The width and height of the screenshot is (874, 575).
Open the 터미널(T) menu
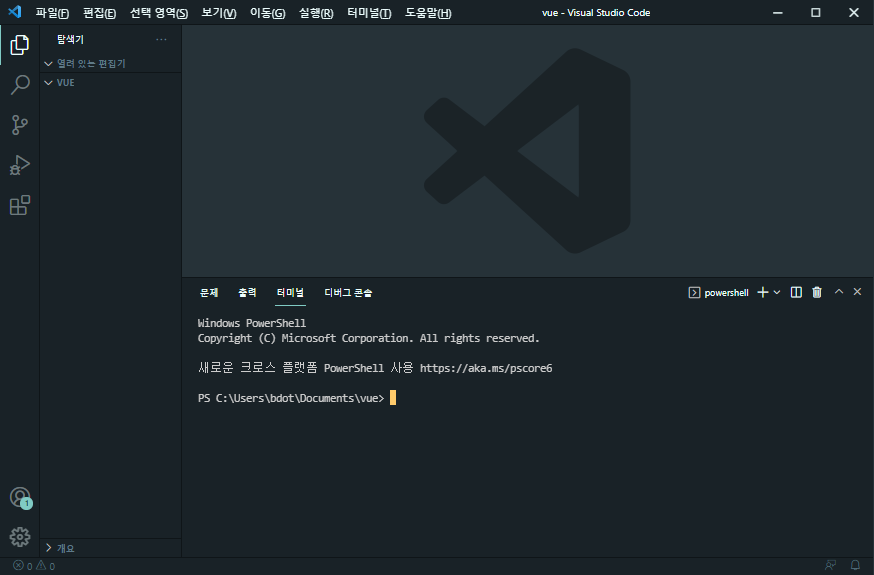369,13
